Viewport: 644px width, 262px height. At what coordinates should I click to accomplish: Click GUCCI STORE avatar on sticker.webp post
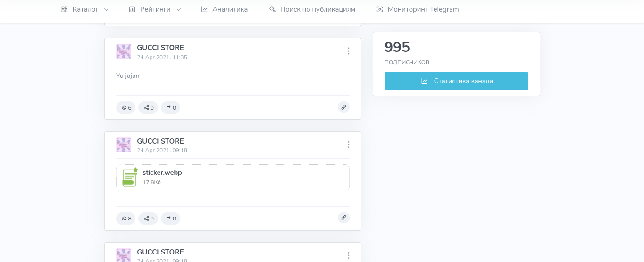click(x=124, y=145)
